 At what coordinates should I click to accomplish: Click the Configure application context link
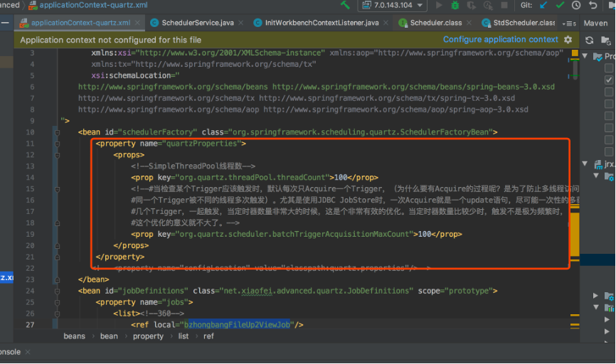click(x=500, y=39)
